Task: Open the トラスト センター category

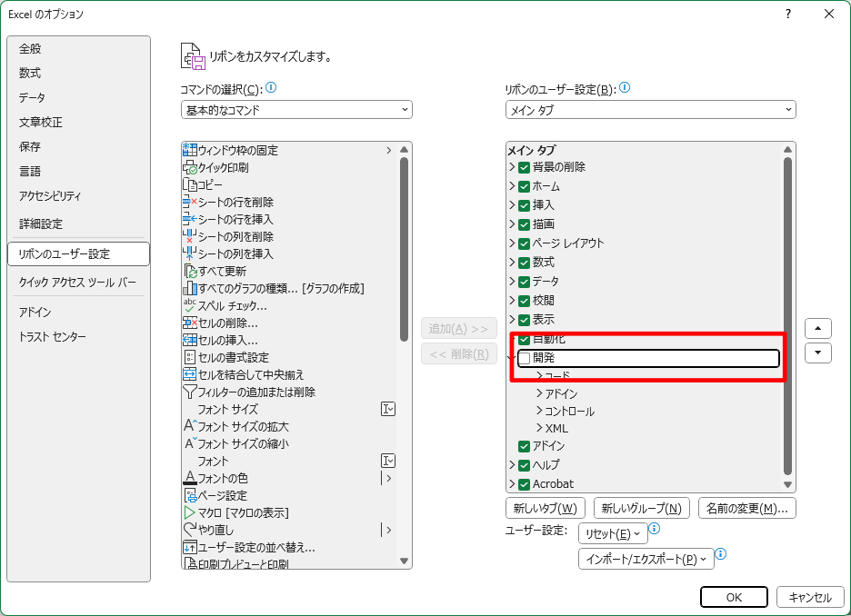Action: pos(53,337)
